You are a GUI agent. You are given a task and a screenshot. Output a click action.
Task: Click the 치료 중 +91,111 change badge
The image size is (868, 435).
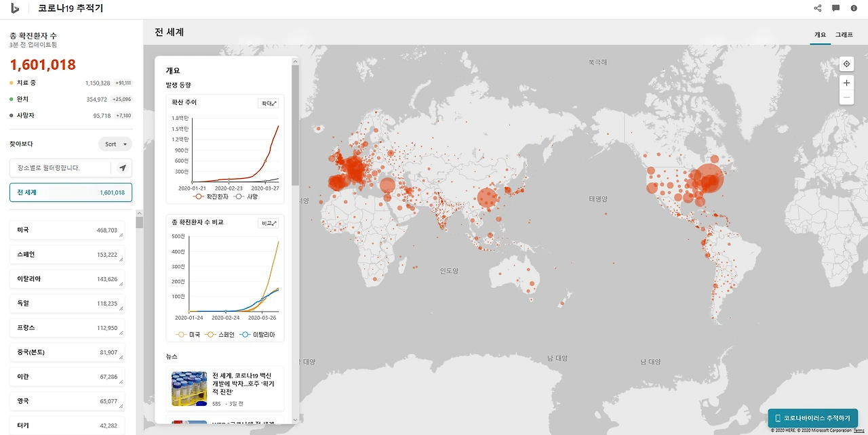click(x=123, y=83)
